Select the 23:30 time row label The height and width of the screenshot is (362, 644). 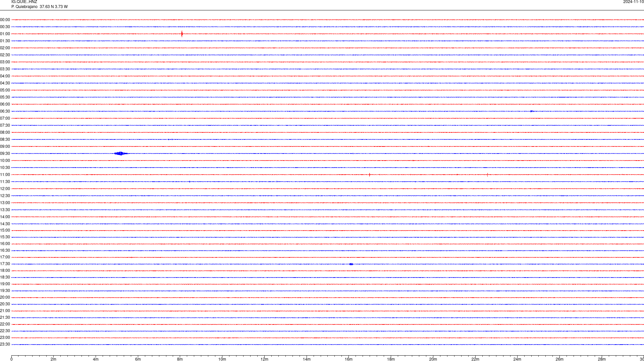coord(5,344)
